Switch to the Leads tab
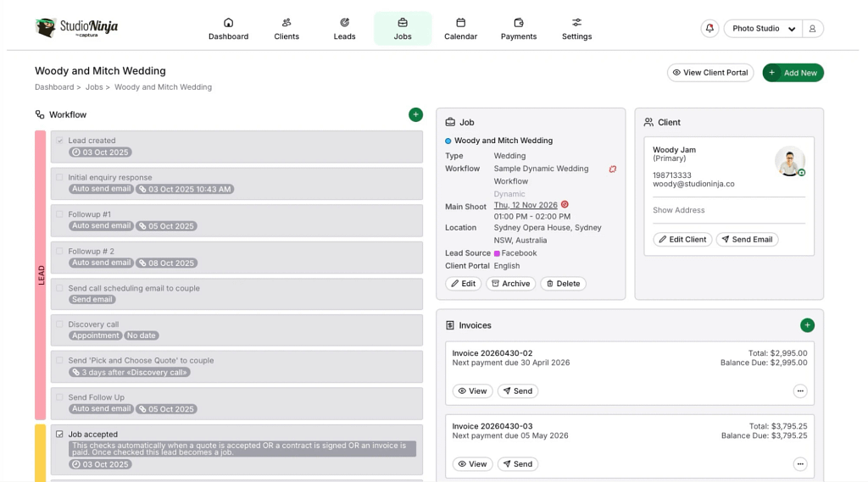The width and height of the screenshot is (868, 482). point(344,29)
